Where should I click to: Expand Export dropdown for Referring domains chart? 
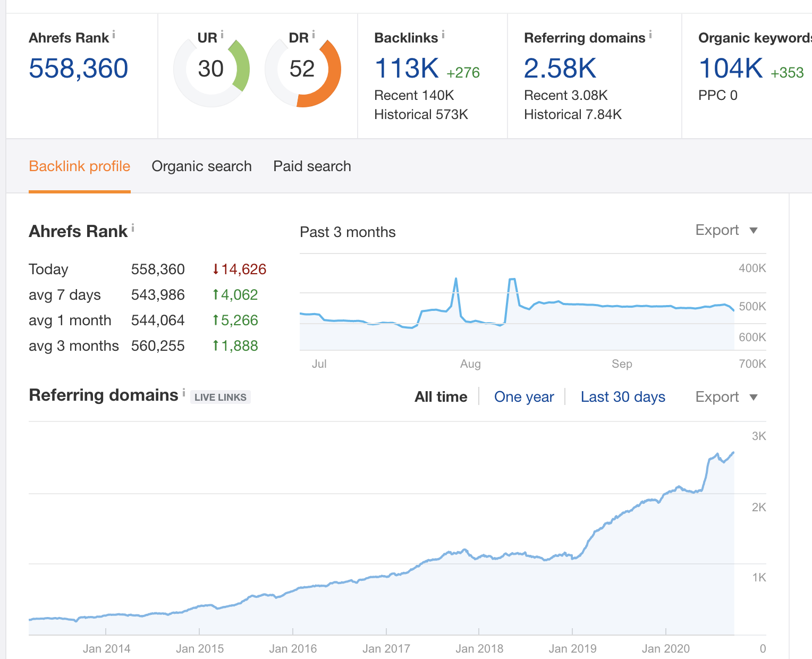[x=726, y=397]
